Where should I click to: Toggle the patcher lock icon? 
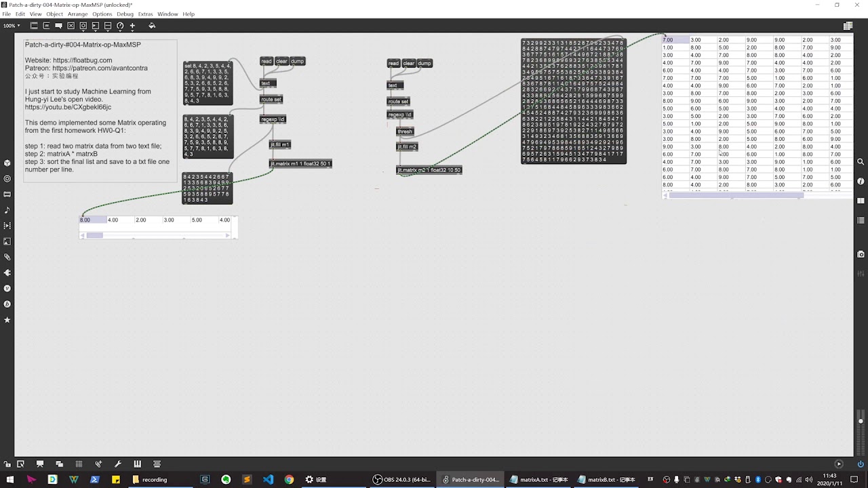[7, 464]
